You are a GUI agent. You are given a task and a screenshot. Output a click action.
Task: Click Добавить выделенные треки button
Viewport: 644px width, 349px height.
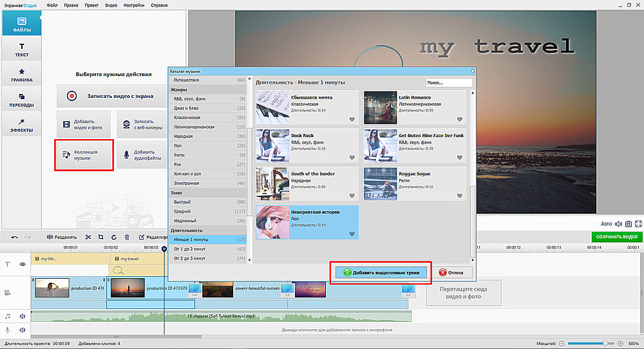tap(381, 272)
